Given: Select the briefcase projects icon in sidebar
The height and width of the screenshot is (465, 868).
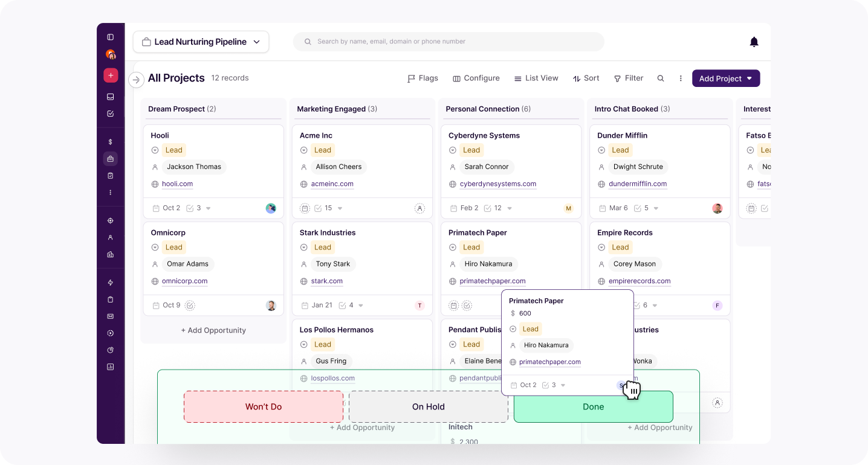Looking at the screenshot, I should pyautogui.click(x=110, y=159).
